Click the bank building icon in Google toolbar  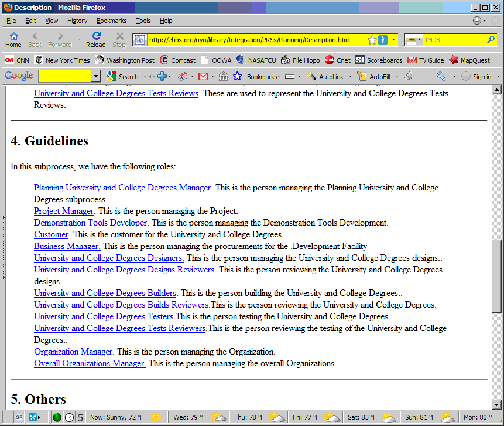pos(224,77)
